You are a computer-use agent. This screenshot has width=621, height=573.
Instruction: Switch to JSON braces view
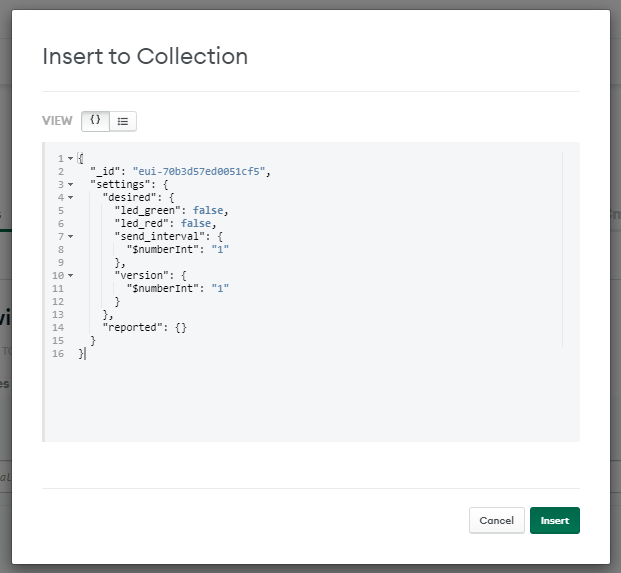pyautogui.click(x=95, y=121)
